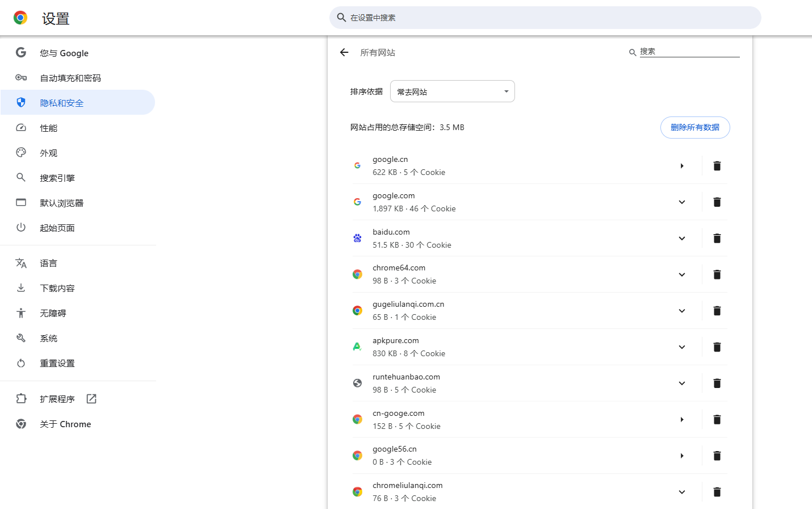Remove google56.cn data via trash icon
Image resolution: width=812 pixels, height=509 pixels.
point(717,456)
